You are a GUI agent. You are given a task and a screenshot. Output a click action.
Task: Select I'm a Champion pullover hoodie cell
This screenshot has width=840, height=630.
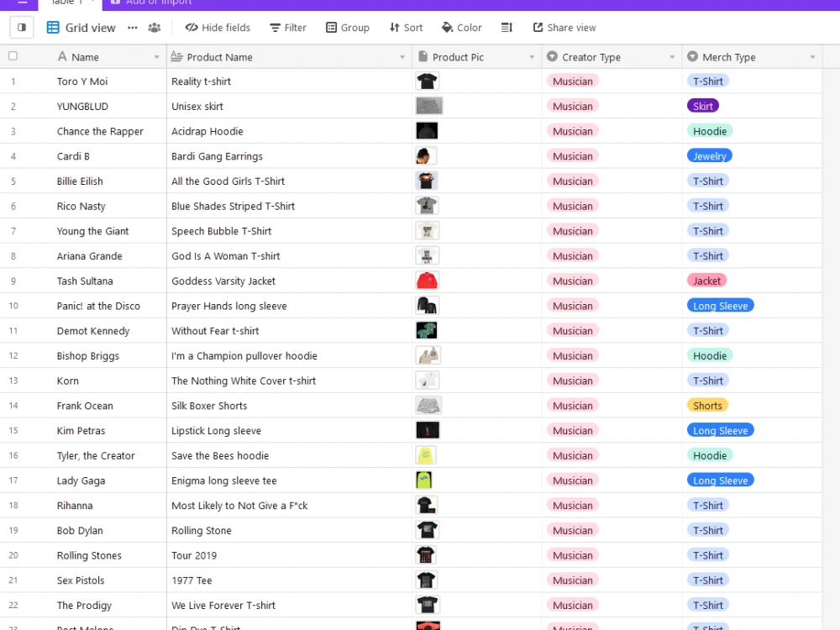(x=289, y=355)
